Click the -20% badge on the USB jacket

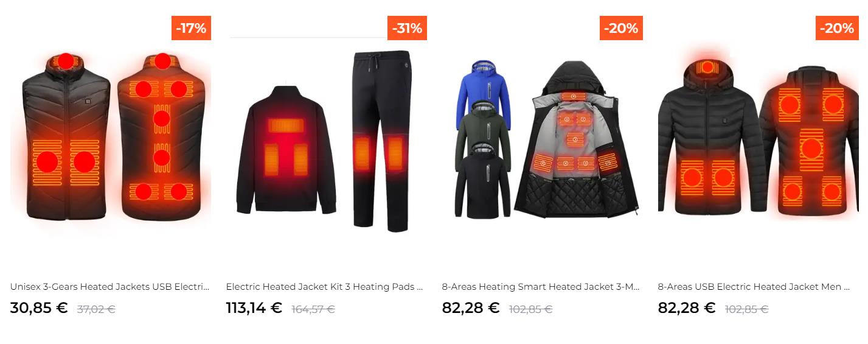[x=837, y=28]
